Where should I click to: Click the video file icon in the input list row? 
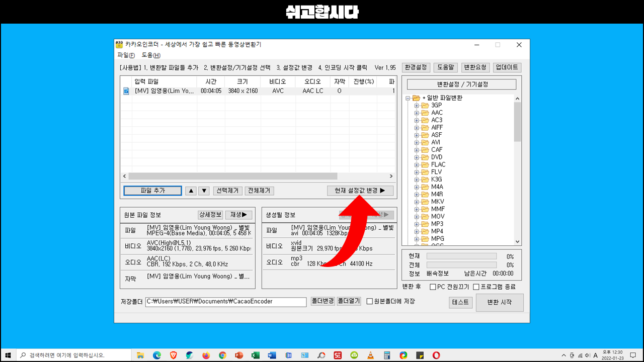click(x=126, y=91)
